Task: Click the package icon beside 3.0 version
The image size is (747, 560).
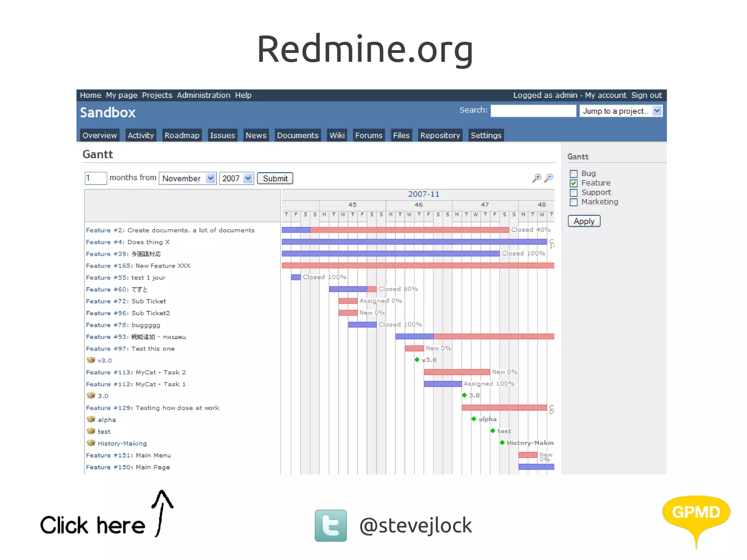Action: pos(91,395)
